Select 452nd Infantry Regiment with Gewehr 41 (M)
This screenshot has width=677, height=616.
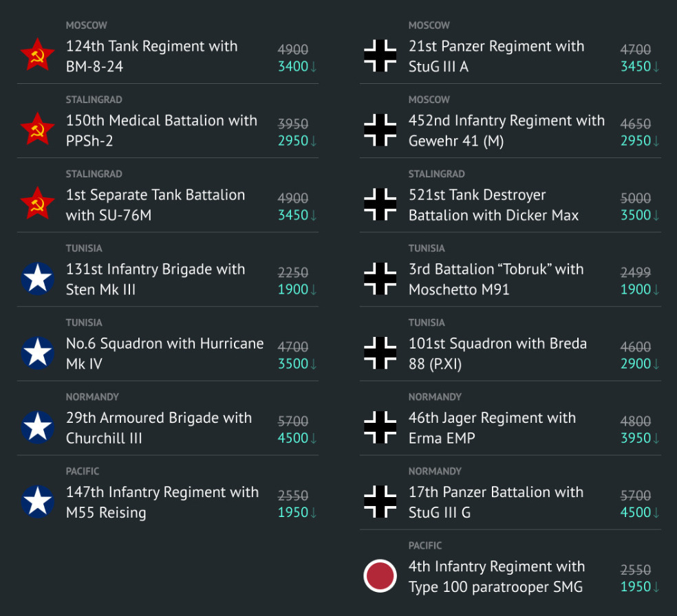tap(506, 131)
